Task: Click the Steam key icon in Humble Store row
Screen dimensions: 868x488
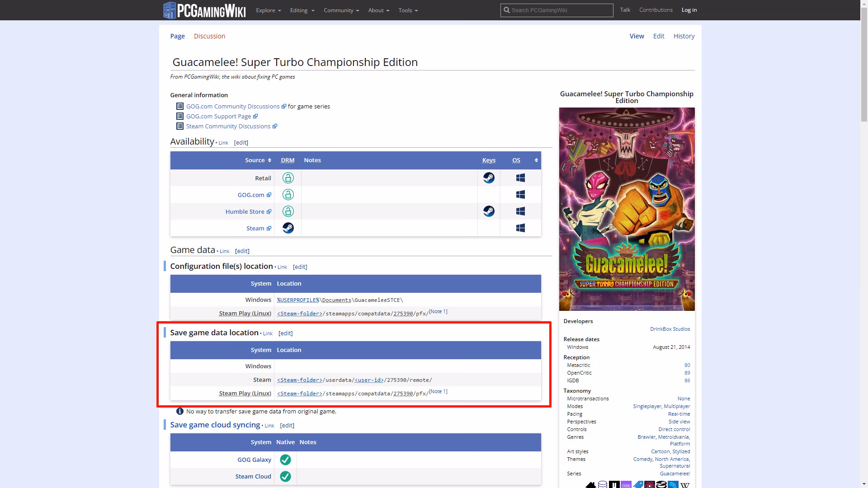Action: (489, 211)
